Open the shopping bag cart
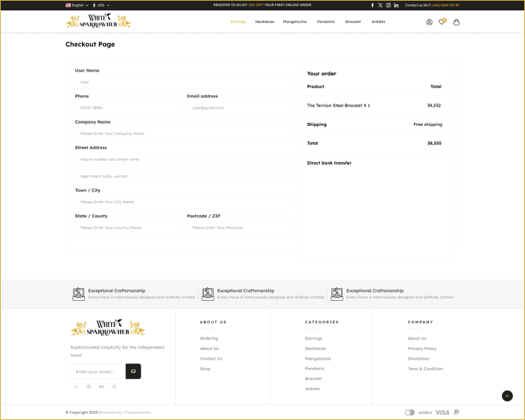This screenshot has height=420, width=525. (x=456, y=22)
